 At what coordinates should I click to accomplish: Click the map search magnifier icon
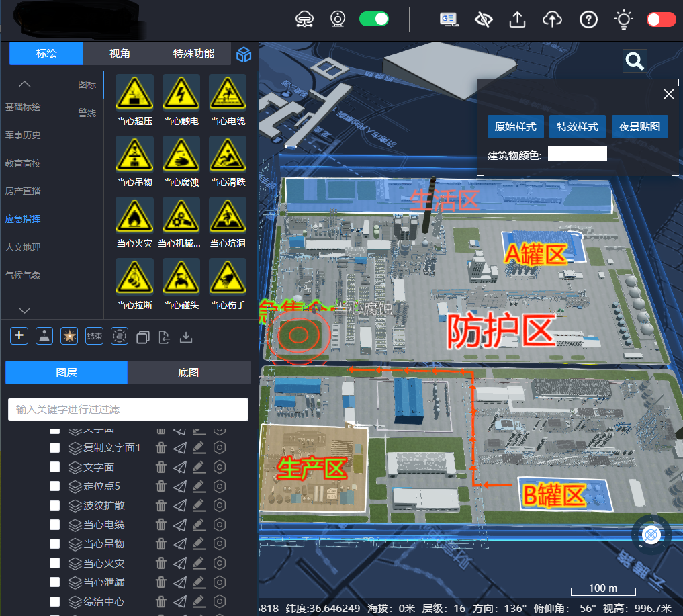[635, 61]
